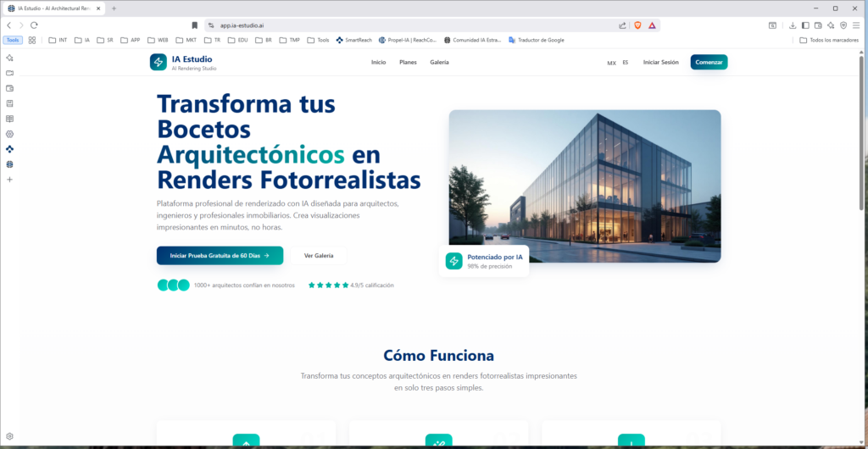This screenshot has height=449, width=868.
Task: Click the share page icon in address bar
Action: tap(623, 25)
